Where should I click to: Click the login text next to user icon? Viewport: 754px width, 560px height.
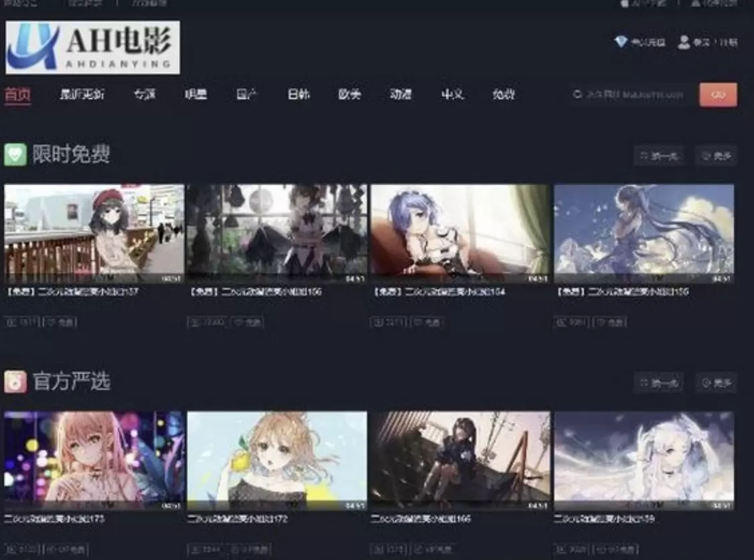(715, 42)
